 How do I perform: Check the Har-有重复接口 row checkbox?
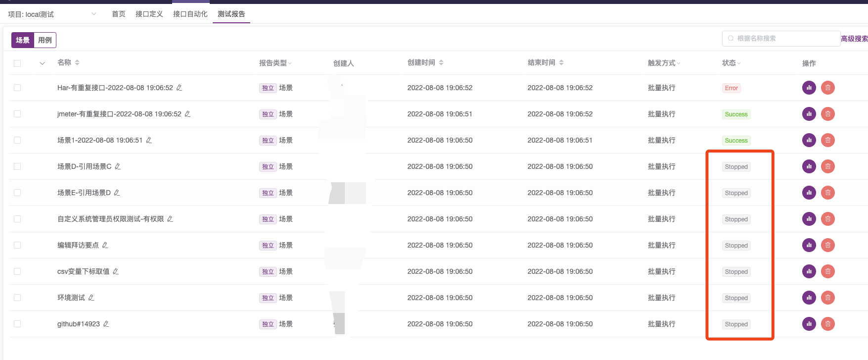click(x=17, y=88)
